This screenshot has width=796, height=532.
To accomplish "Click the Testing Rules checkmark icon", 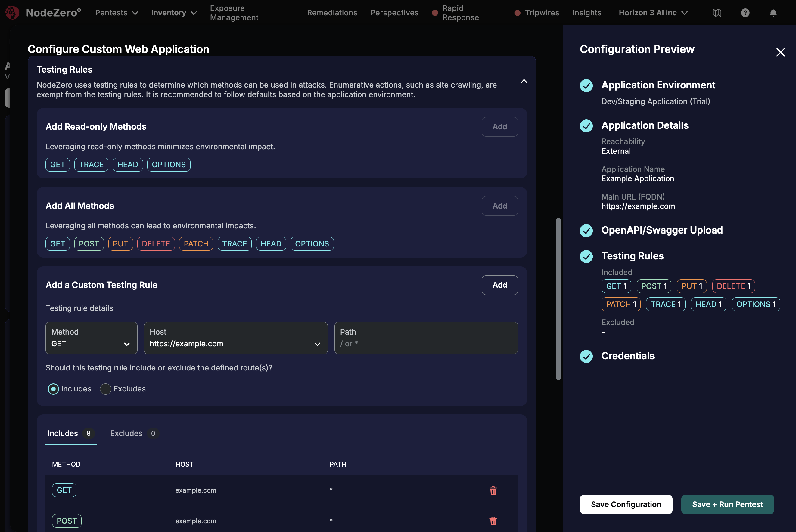I will click(586, 256).
